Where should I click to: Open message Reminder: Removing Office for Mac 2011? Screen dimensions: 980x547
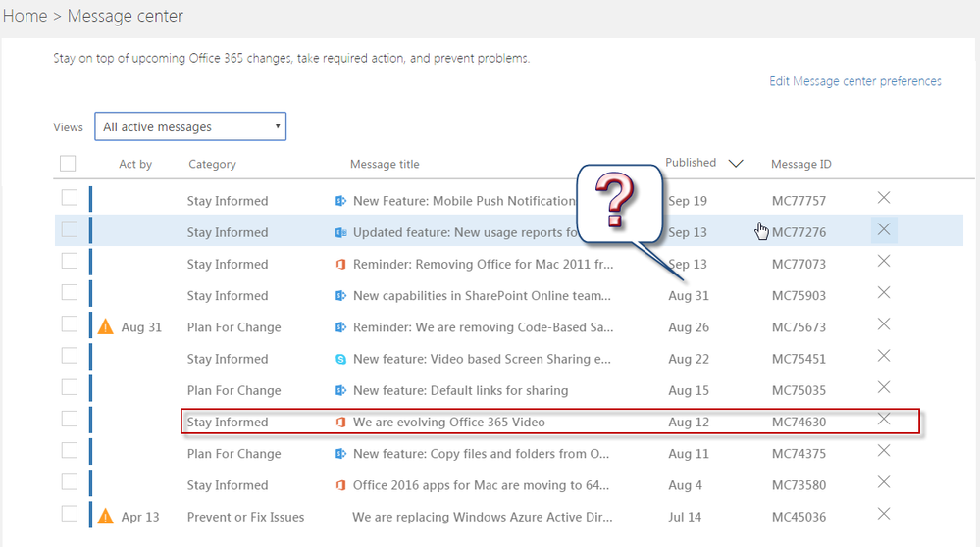point(483,264)
